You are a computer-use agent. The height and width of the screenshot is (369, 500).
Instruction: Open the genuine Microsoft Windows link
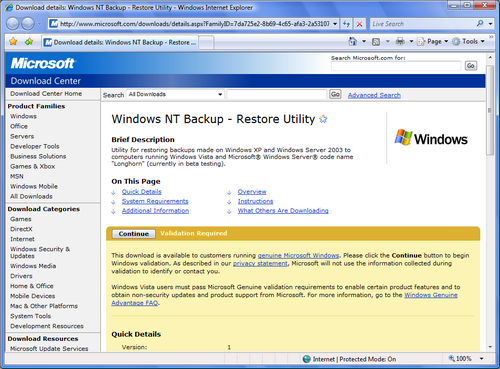tap(299, 256)
